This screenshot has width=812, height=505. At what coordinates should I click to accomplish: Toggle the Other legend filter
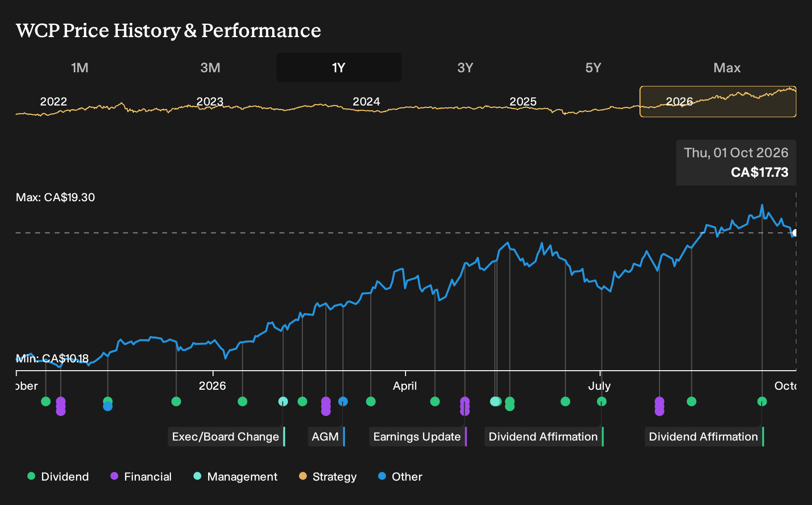[400, 477]
